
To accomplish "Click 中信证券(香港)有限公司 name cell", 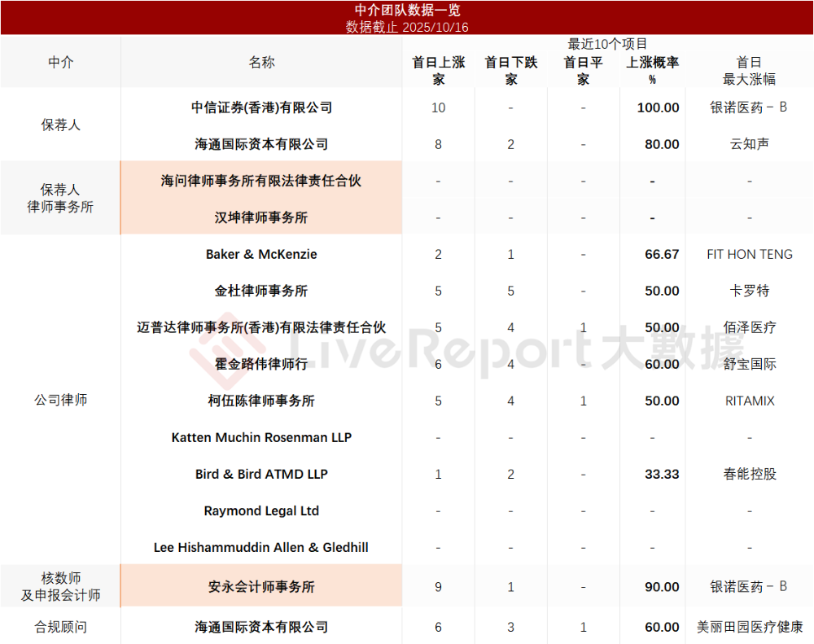I will click(x=261, y=107).
